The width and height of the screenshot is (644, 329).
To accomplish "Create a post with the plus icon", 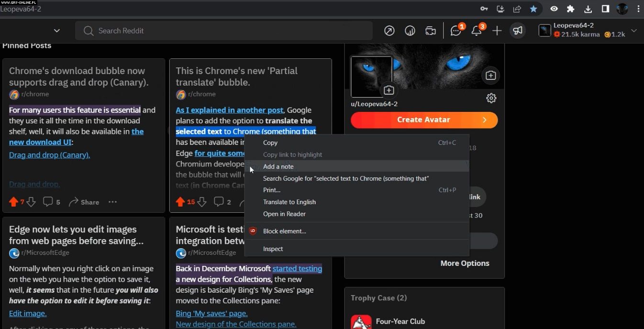I will pos(497,31).
